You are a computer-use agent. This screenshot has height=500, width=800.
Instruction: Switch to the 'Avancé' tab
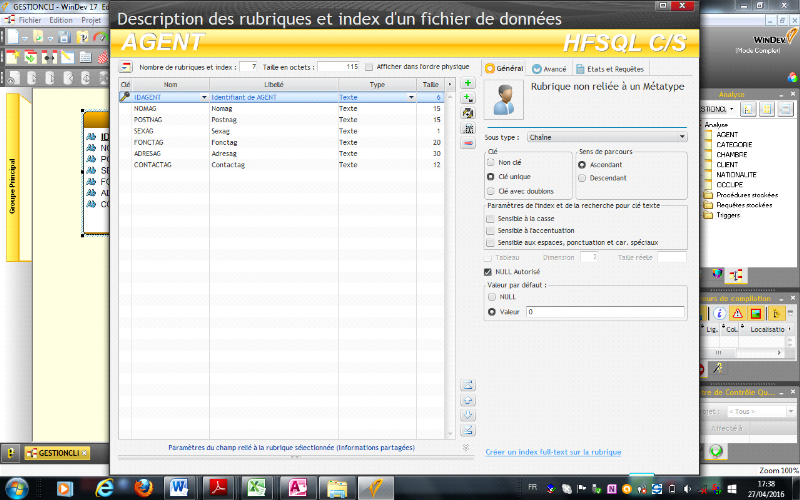550,69
